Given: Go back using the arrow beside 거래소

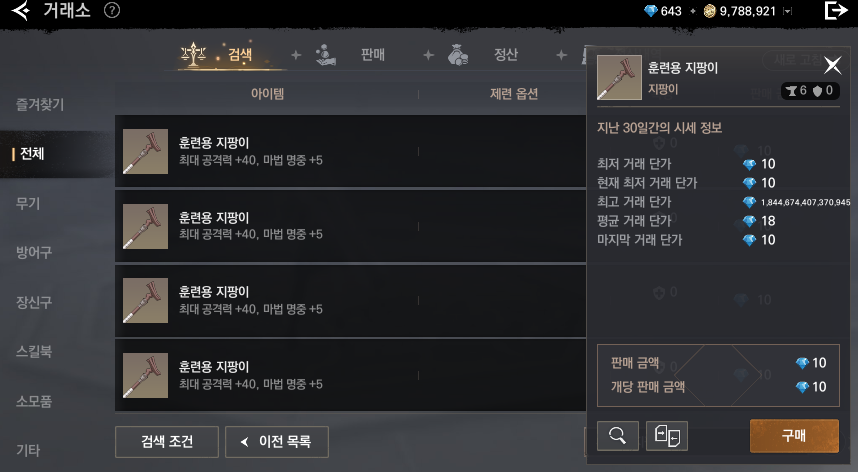Looking at the screenshot, I should point(21,10).
